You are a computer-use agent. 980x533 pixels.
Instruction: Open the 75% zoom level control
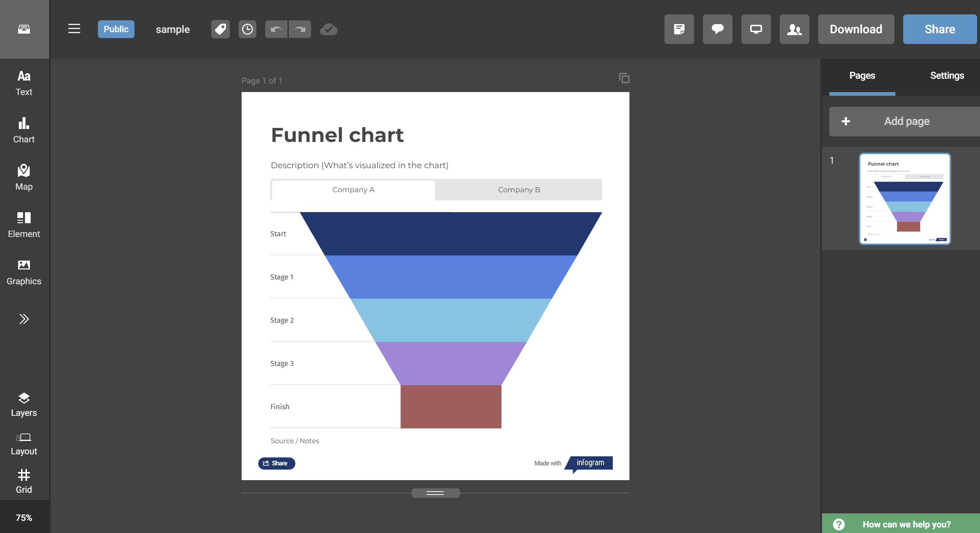(x=24, y=518)
